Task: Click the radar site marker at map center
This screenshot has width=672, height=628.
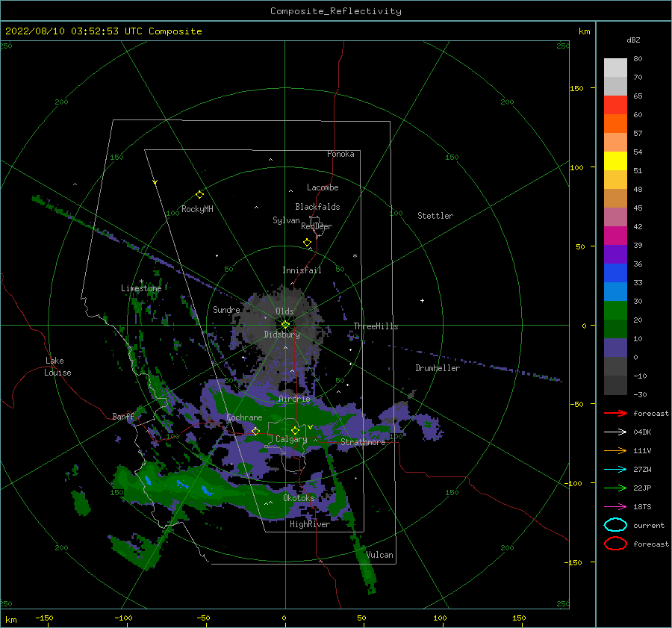Action: click(285, 325)
